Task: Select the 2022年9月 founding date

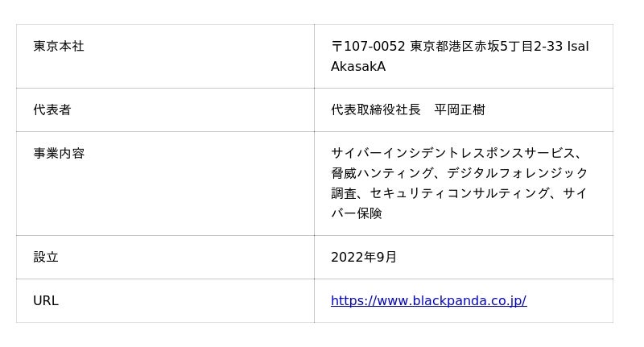Action: (364, 257)
